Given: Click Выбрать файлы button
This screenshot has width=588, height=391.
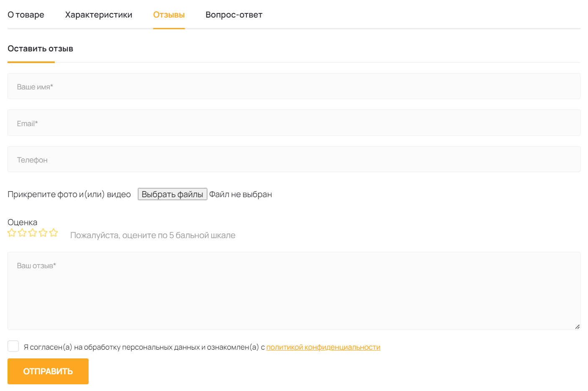Looking at the screenshot, I should click(x=173, y=194).
